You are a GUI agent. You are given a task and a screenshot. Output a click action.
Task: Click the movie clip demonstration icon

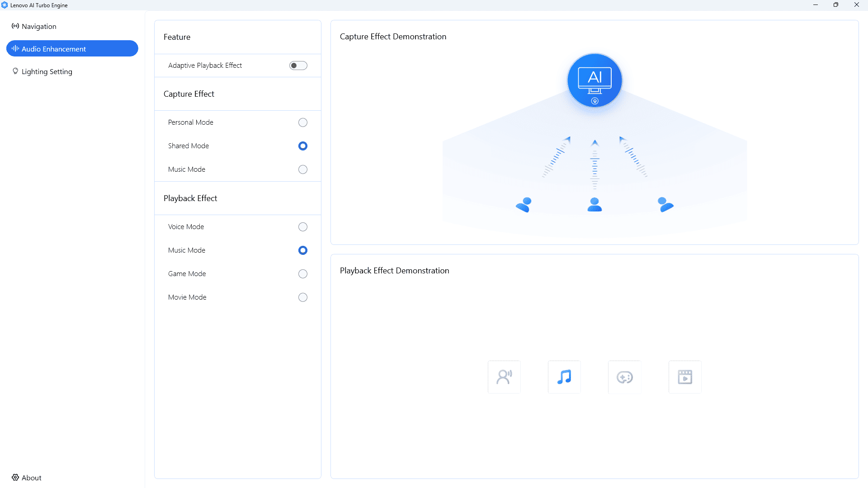tap(685, 377)
